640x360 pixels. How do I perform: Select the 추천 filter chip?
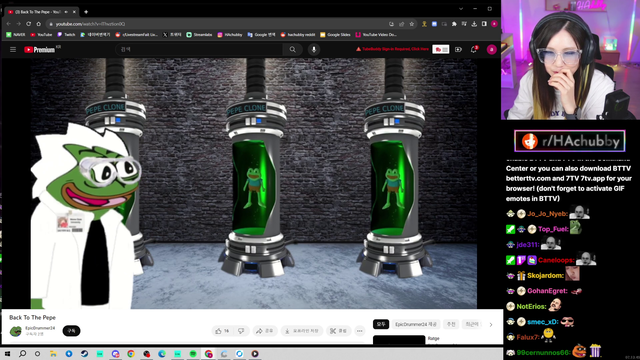point(451,324)
